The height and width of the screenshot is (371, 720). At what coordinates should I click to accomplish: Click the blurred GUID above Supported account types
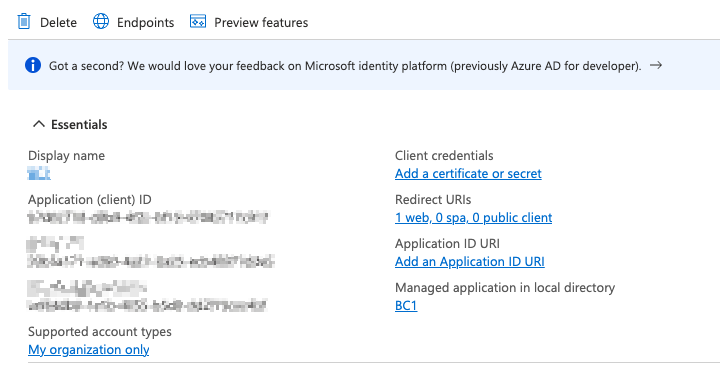pyautogui.click(x=147, y=305)
